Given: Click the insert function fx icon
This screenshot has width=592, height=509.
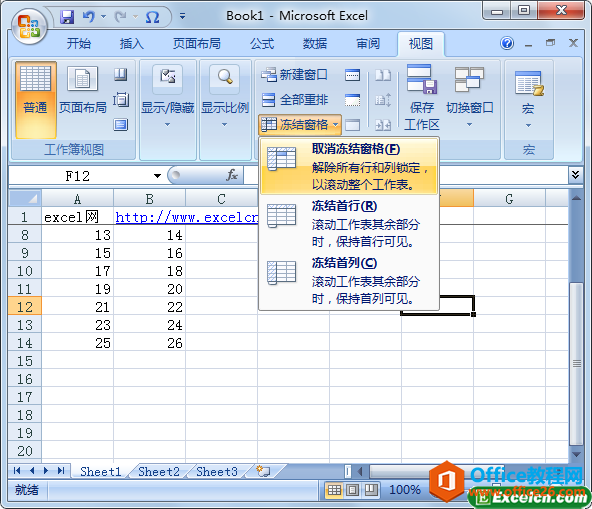Looking at the screenshot, I should (x=232, y=175).
